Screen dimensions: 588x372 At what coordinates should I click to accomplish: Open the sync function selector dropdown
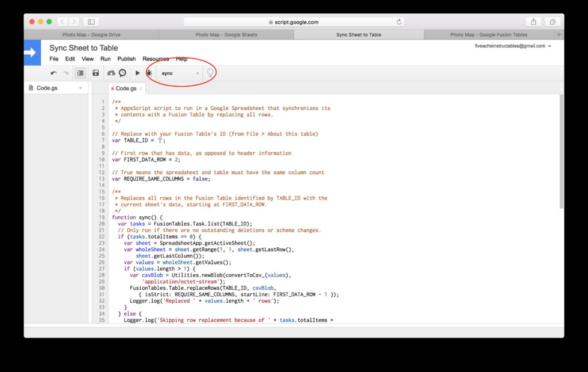point(180,73)
